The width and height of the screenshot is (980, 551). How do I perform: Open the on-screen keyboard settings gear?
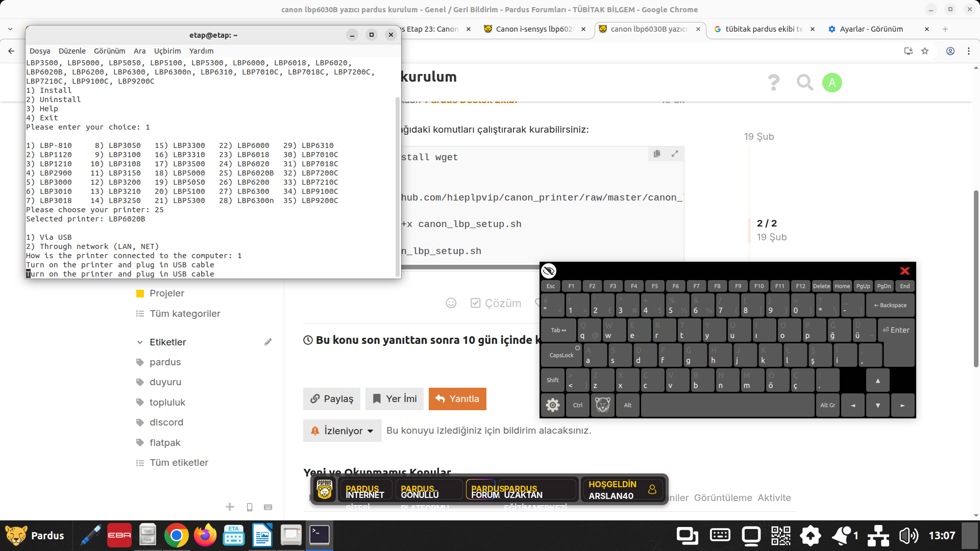(552, 405)
